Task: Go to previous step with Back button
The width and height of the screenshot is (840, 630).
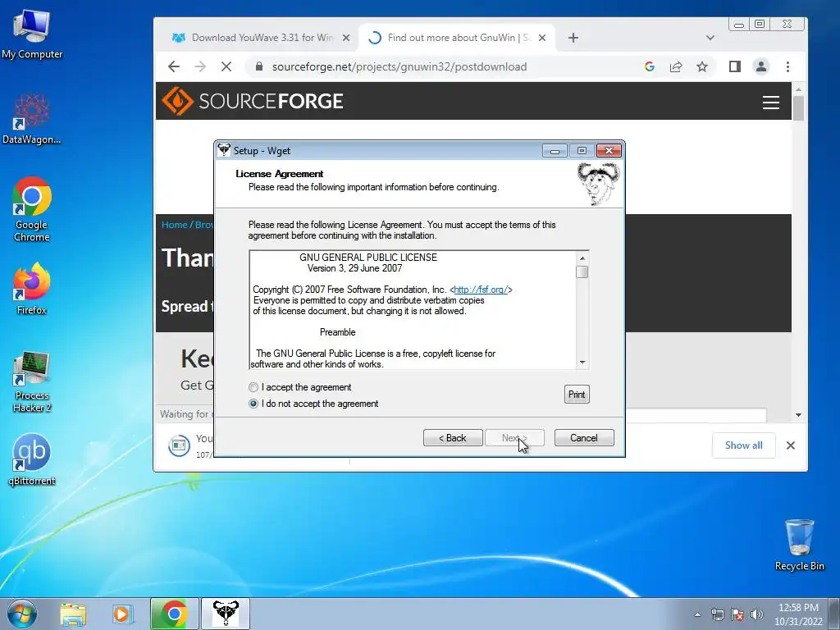Action: [x=453, y=438]
